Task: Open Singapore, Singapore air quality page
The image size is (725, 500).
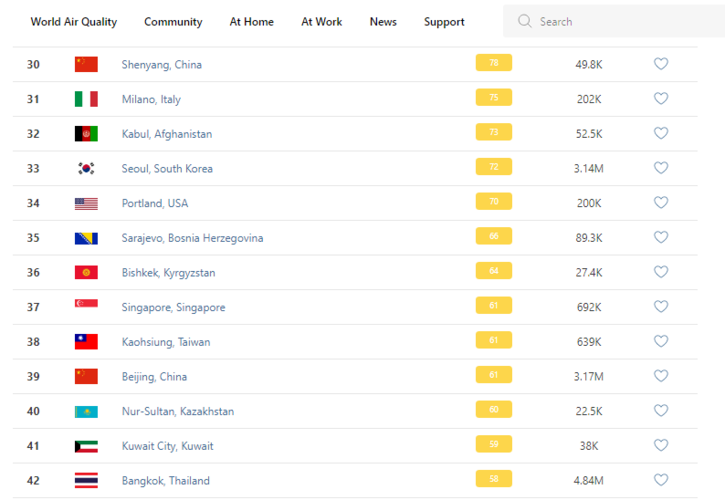Action: point(173,307)
